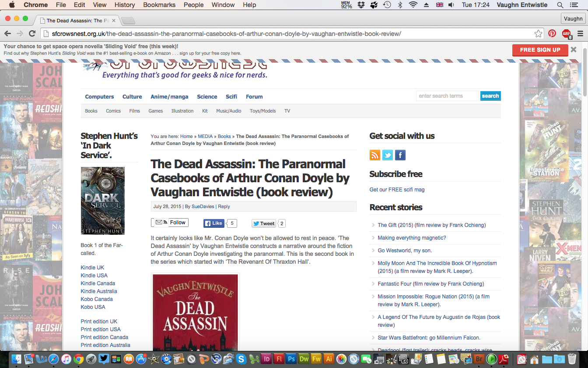Go to the Comics subcategory

[113, 111]
